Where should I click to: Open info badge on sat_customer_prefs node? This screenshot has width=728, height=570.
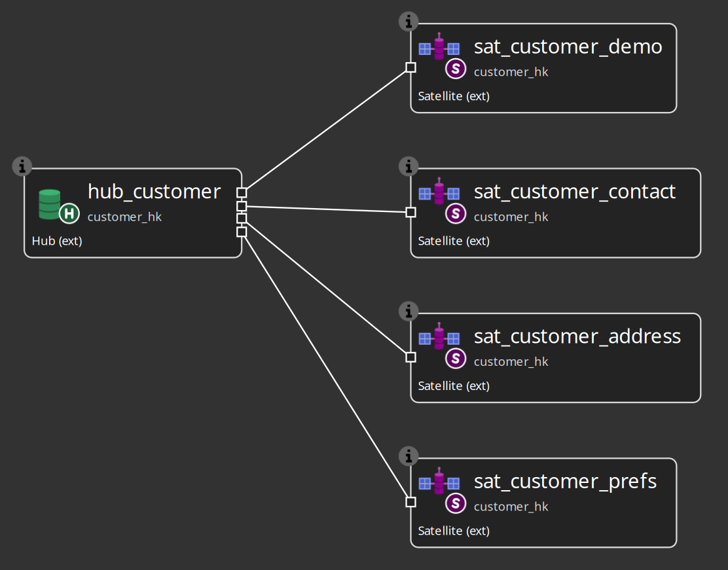click(x=409, y=456)
